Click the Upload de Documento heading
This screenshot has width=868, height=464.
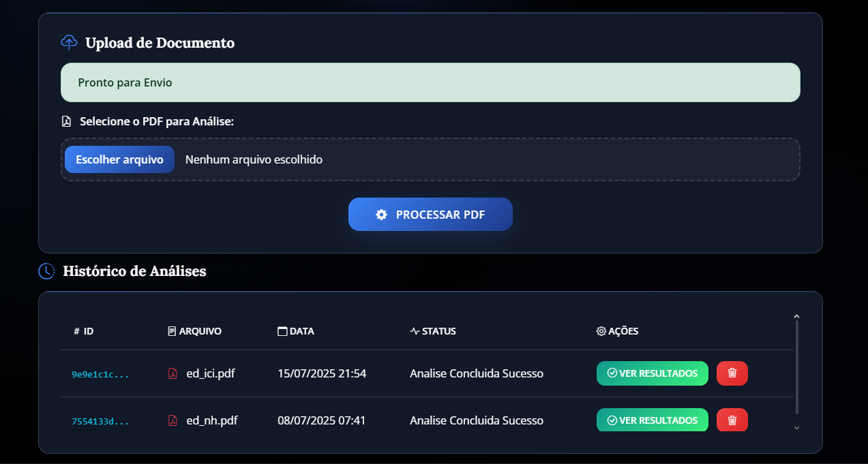click(x=160, y=43)
